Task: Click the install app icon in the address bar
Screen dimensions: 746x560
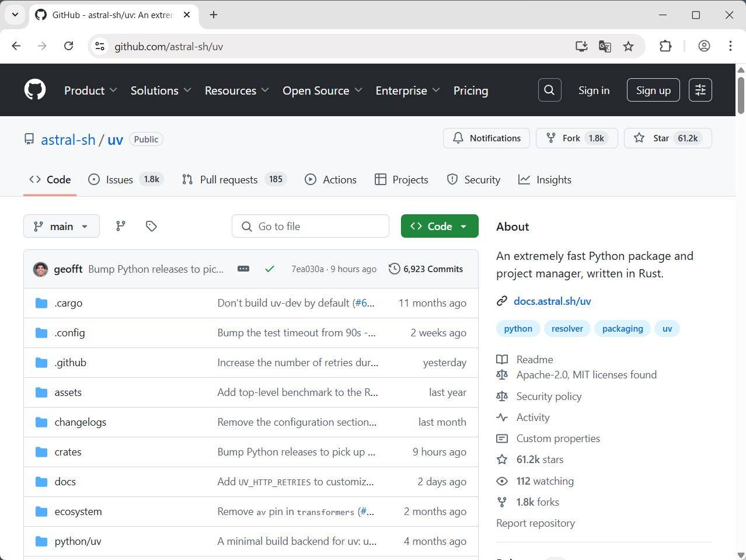Action: (581, 46)
